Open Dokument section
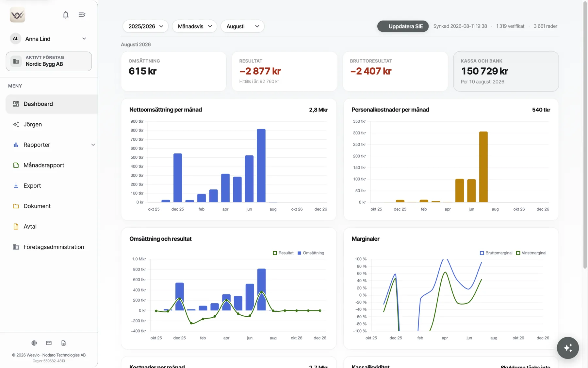Image resolution: width=588 pixels, height=368 pixels. pos(52,206)
